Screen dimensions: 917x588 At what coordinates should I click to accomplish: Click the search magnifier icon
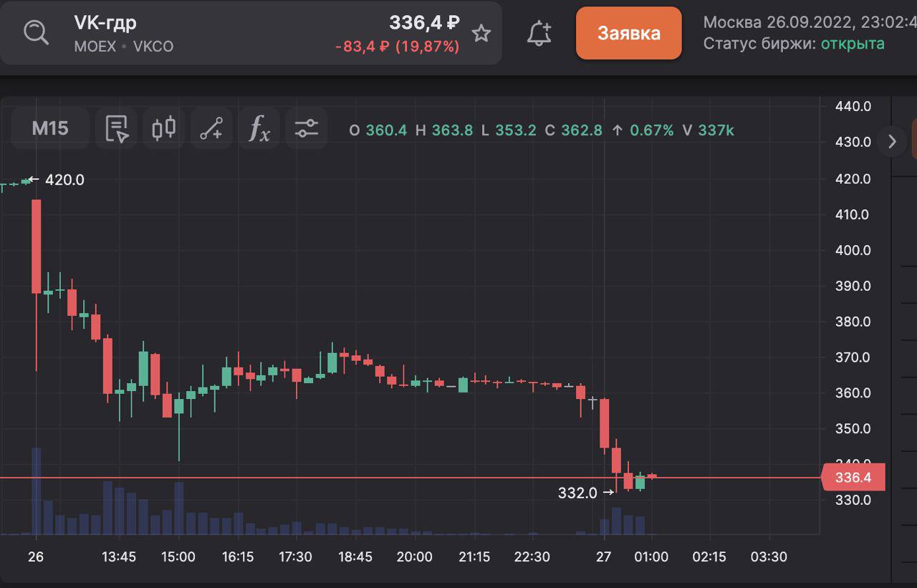tap(35, 33)
